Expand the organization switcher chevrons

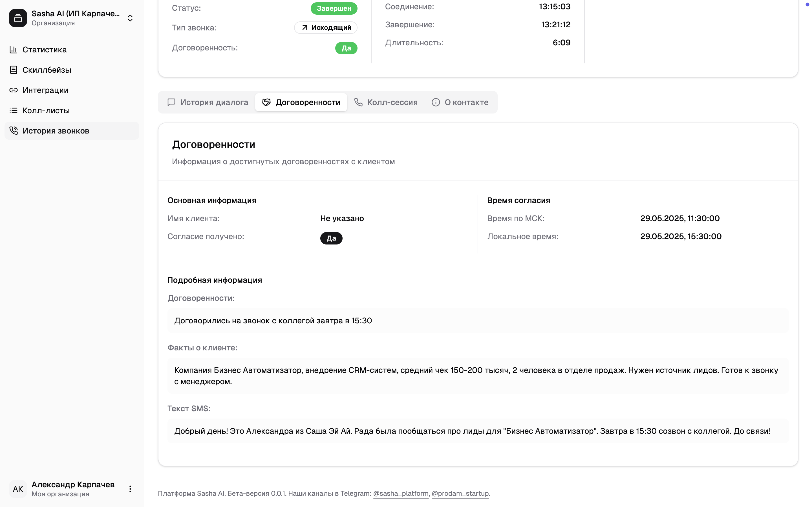coord(130,18)
